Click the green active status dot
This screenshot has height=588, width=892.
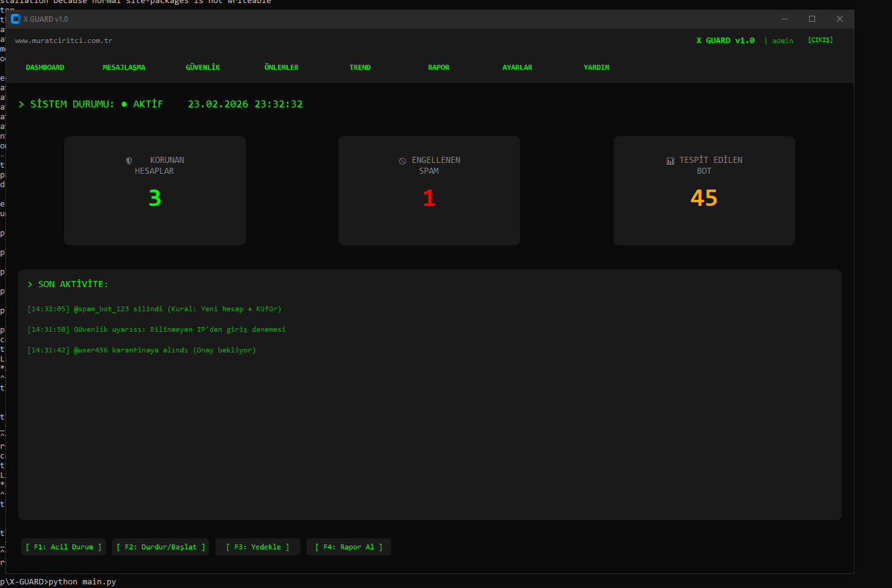(x=124, y=104)
